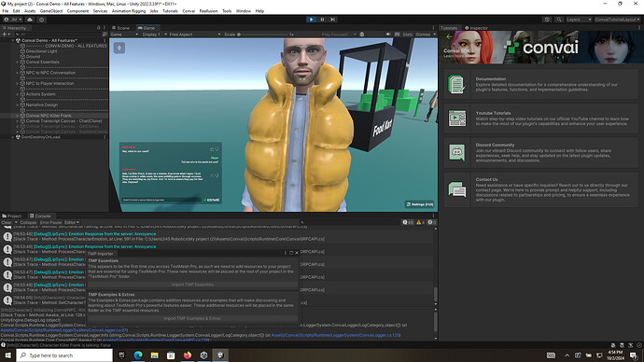Open the Layers dropdown

point(579,20)
